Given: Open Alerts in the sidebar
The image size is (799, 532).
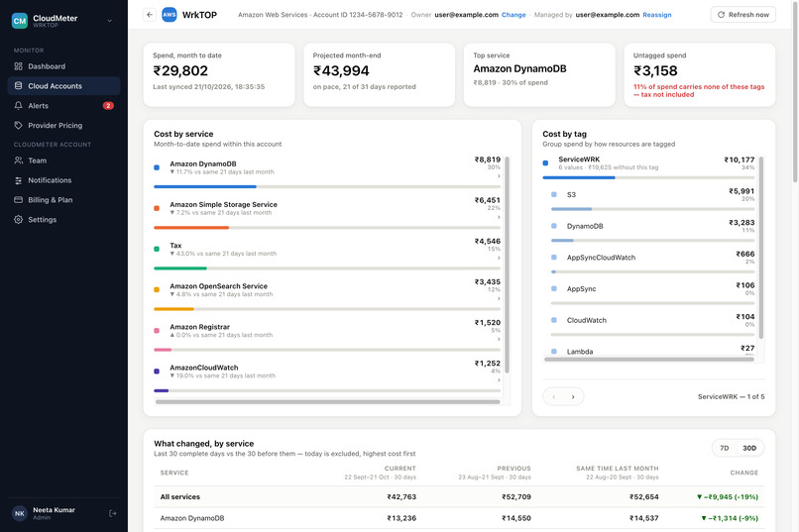Looking at the screenshot, I should coord(63,105).
